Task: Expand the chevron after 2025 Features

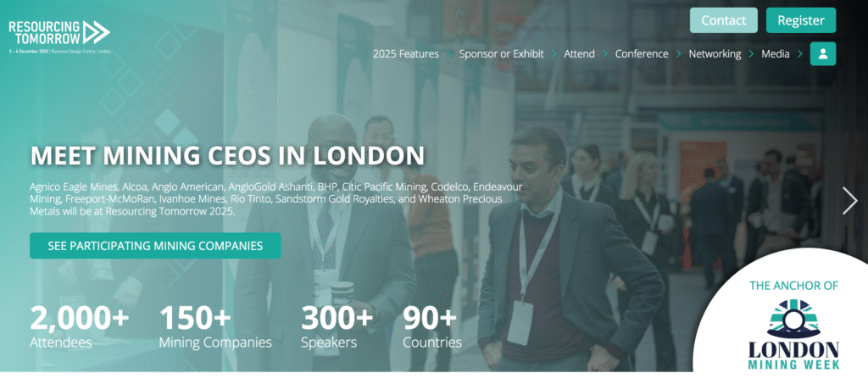Action: (x=449, y=53)
